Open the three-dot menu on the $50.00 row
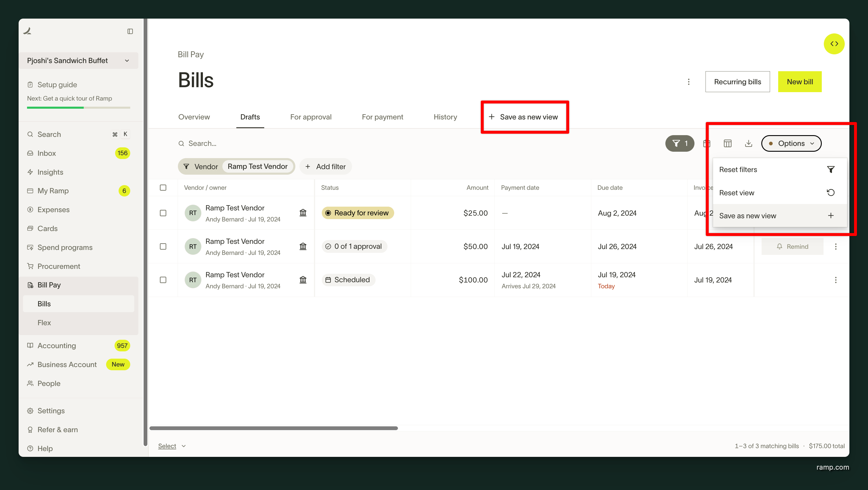 (836, 247)
